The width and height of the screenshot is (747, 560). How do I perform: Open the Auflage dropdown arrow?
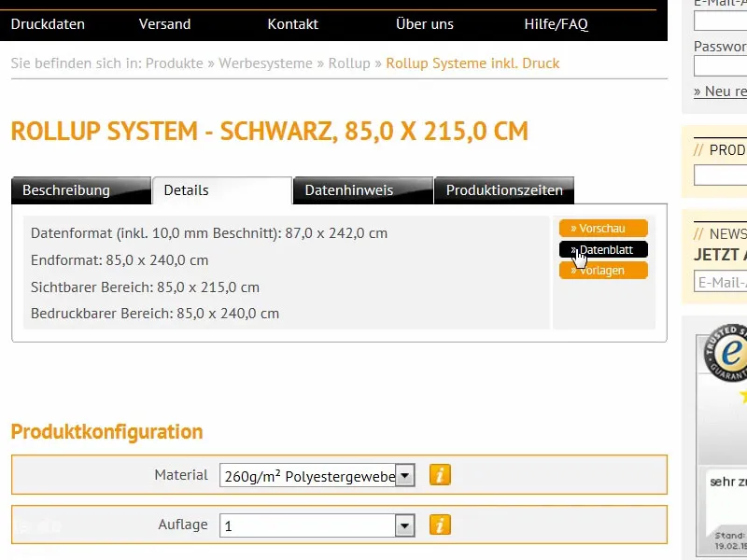tap(405, 525)
